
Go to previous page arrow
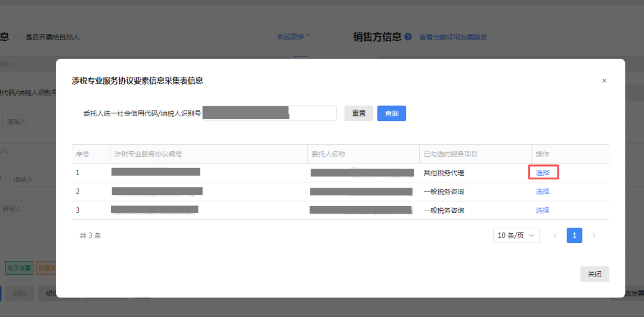pos(555,236)
